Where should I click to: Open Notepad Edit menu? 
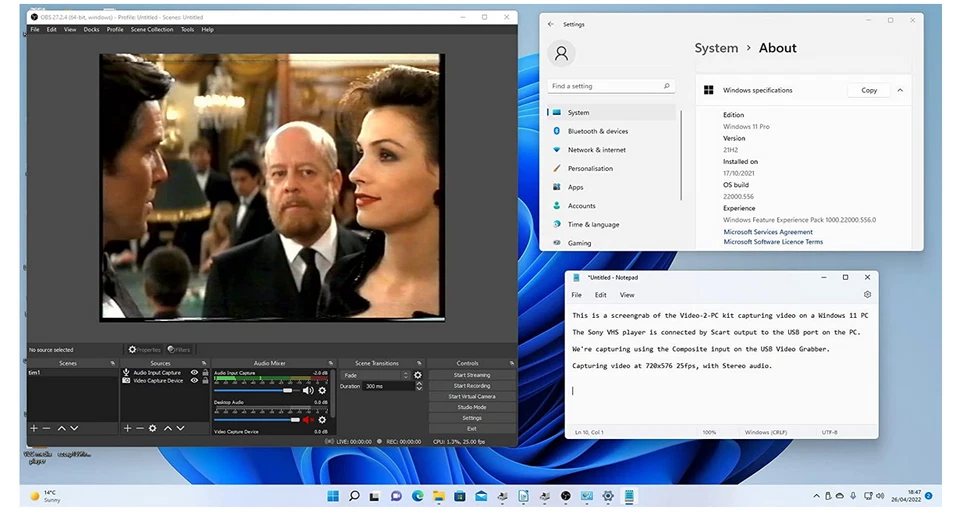tap(601, 295)
